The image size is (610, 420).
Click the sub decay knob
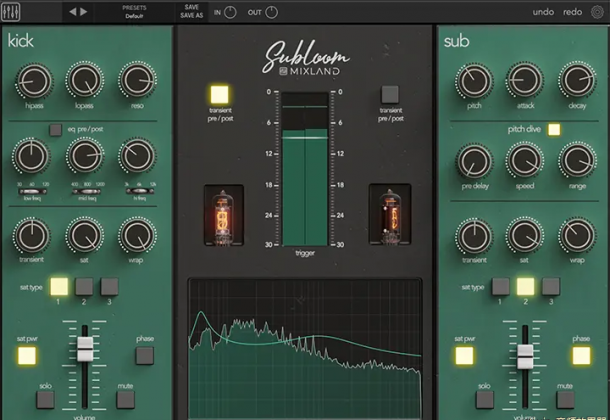(x=577, y=80)
